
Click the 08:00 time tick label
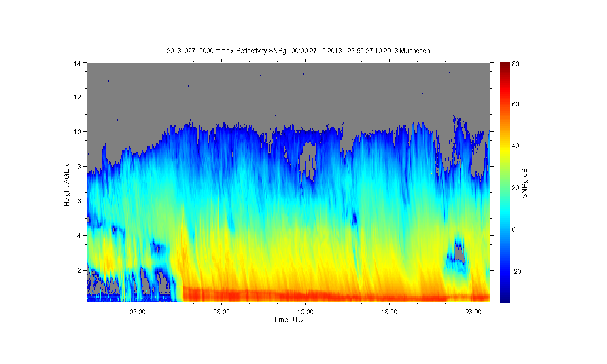pyautogui.click(x=221, y=312)
